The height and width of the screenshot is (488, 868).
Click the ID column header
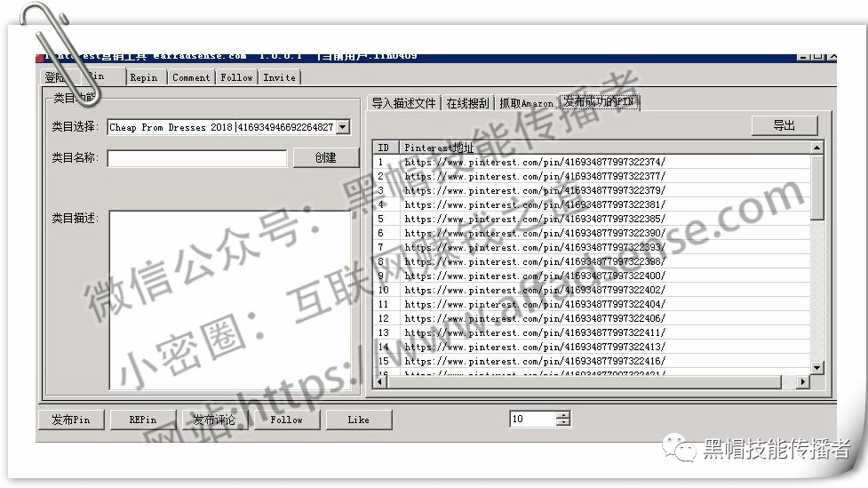[386, 148]
